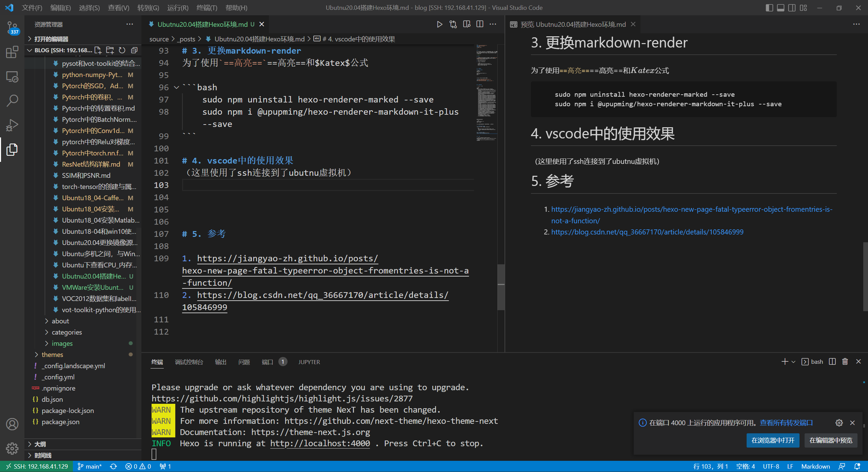Image resolution: width=868 pixels, height=472 pixels.
Task: Open notifications bell in status bar
Action: [x=857, y=467]
